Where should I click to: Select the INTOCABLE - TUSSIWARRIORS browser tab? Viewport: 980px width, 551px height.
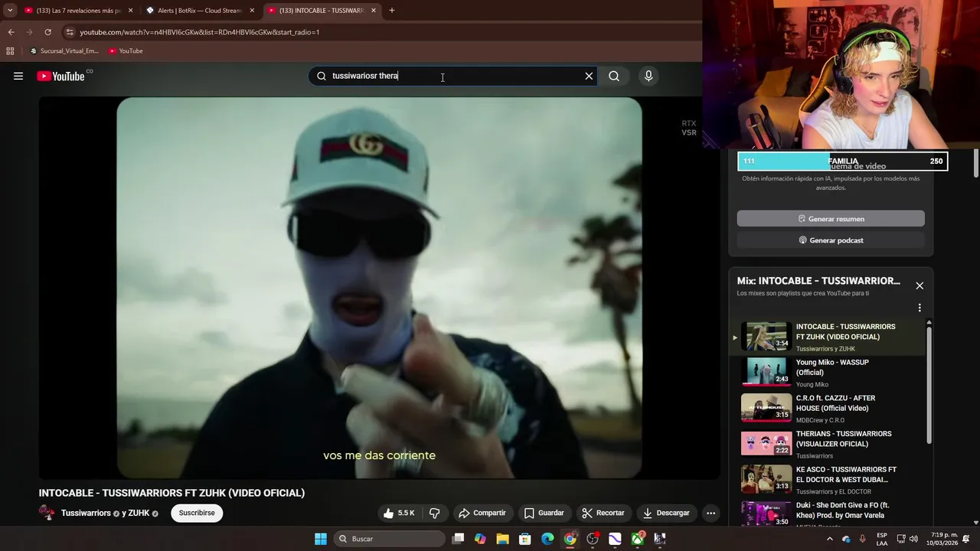[x=322, y=11]
